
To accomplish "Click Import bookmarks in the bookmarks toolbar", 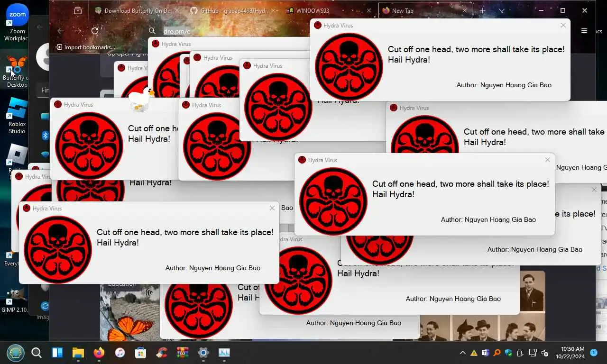I will coord(85,47).
